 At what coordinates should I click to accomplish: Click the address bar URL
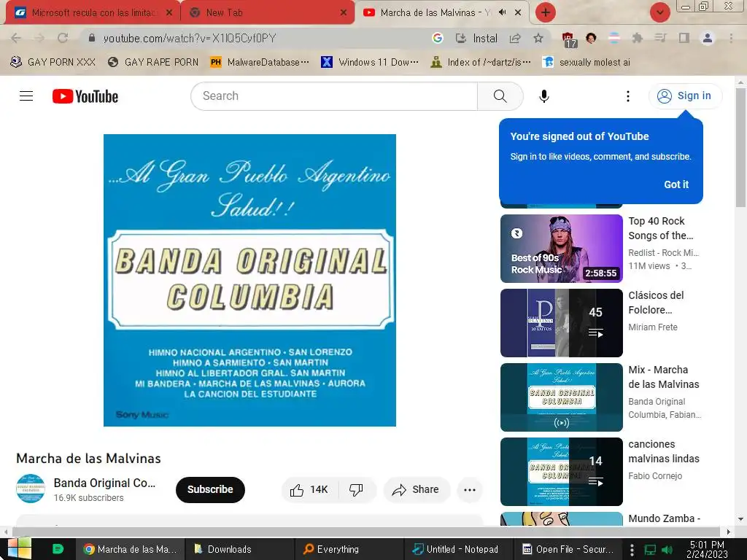point(190,38)
